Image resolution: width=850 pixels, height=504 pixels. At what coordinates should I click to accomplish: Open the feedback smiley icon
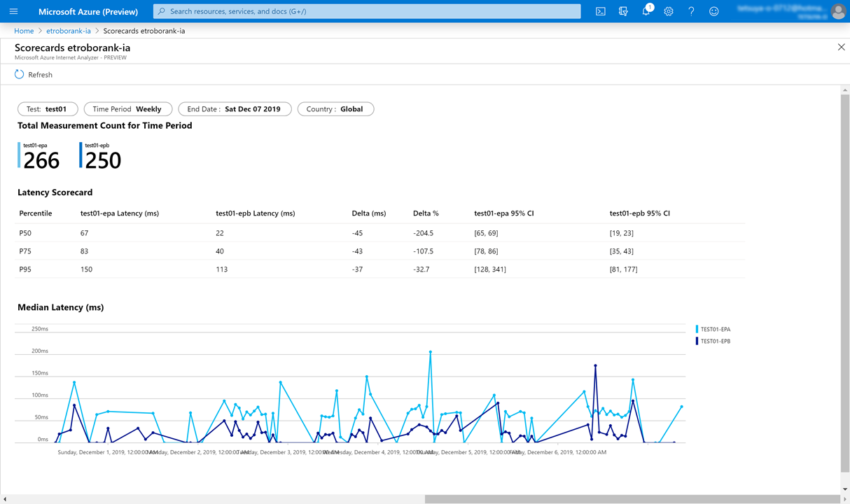click(713, 11)
